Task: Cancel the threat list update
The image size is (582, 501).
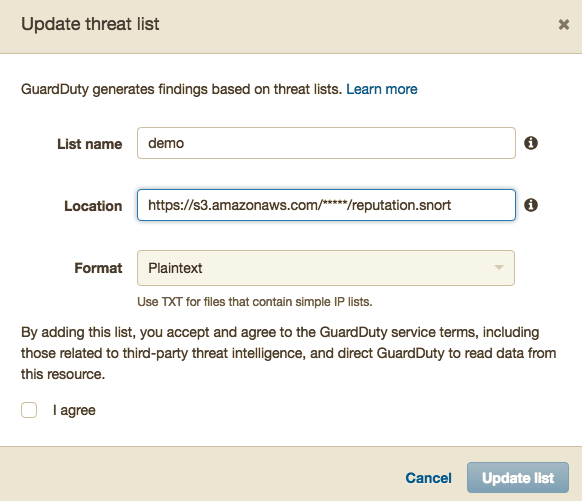Action: [x=428, y=478]
